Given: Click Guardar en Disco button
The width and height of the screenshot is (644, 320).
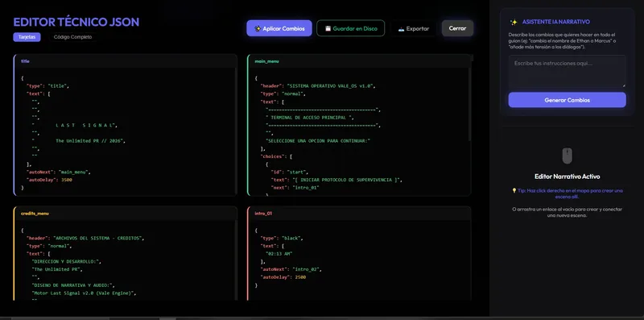Looking at the screenshot, I should coord(351,28).
